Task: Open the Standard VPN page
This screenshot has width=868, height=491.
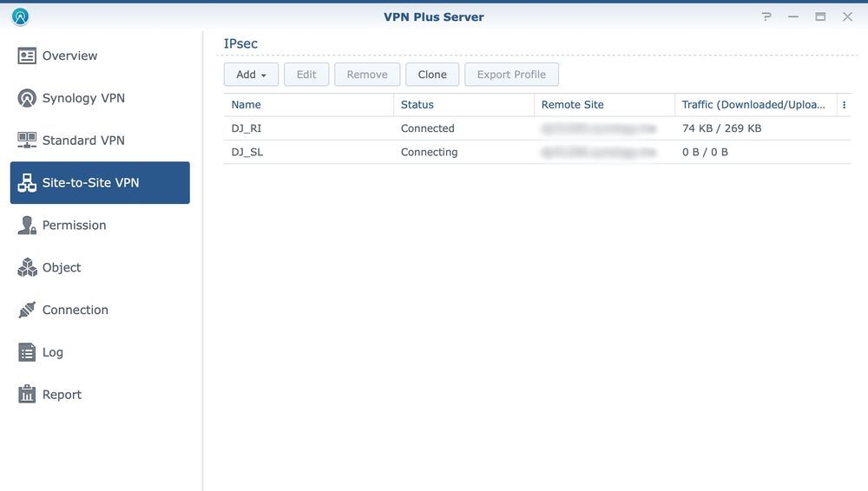Action: tap(100, 141)
